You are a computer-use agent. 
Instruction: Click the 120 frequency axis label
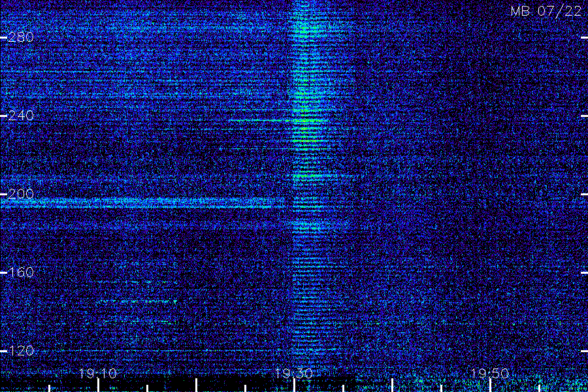21,351
